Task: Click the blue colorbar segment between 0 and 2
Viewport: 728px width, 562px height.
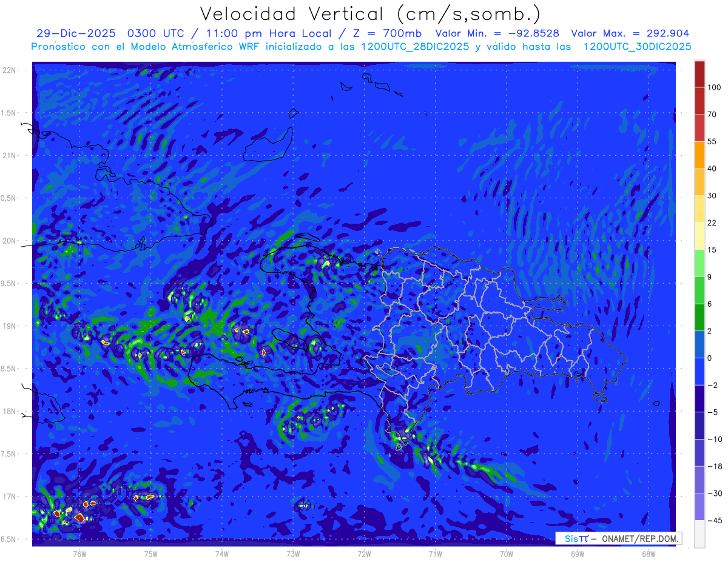Action: (x=699, y=344)
